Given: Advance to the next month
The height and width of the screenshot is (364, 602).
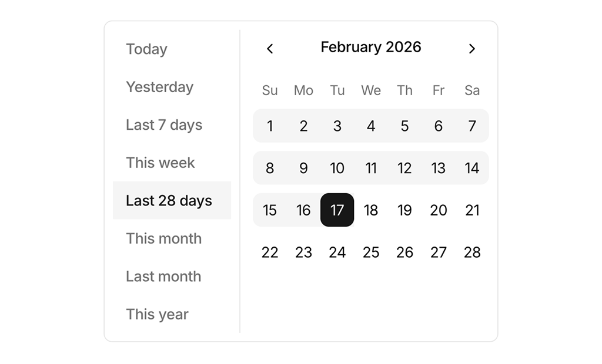Looking at the screenshot, I should [x=471, y=49].
